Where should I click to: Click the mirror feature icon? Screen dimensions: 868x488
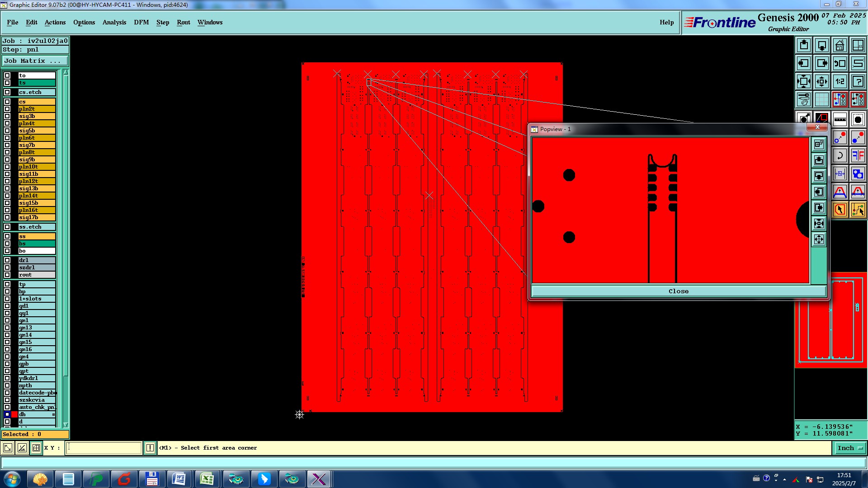point(858,156)
